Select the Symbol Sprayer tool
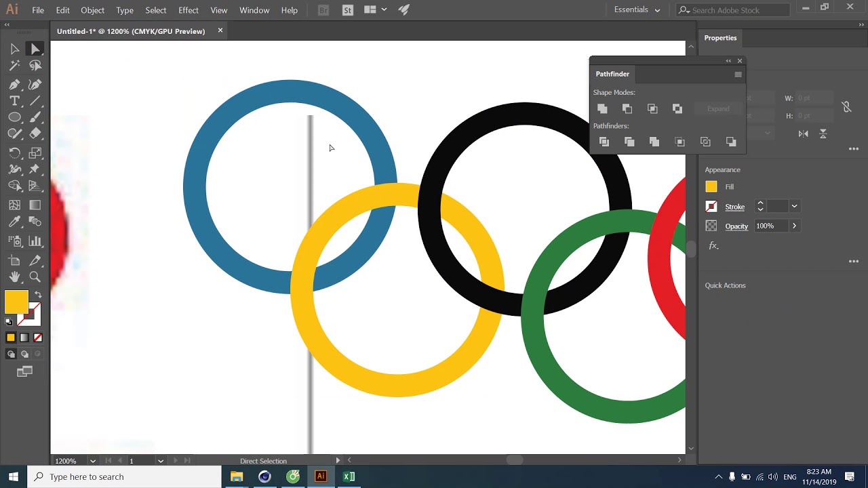This screenshot has height=488, width=868. click(14, 241)
